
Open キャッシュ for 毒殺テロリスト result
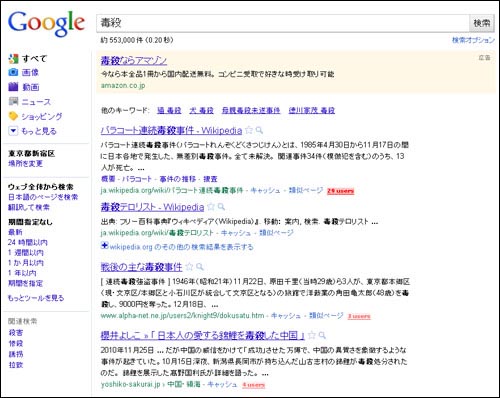pyautogui.click(x=236, y=233)
